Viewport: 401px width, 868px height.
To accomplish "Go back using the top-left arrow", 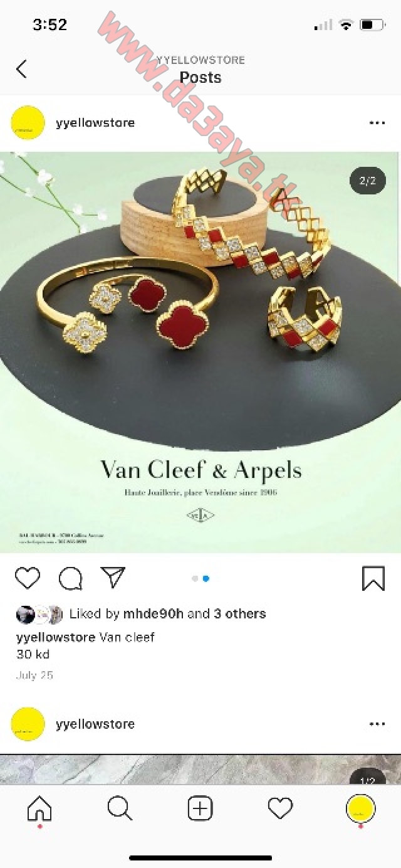I will (22, 68).
